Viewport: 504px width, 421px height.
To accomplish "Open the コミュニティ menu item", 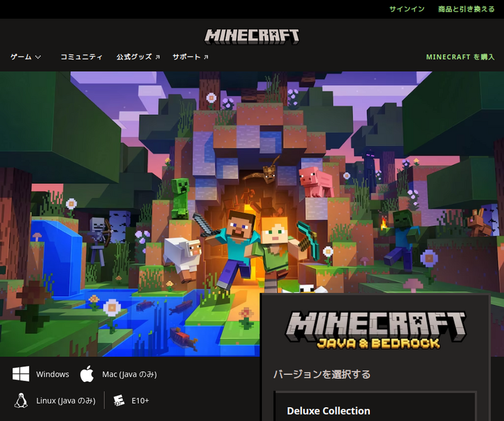I will [82, 57].
